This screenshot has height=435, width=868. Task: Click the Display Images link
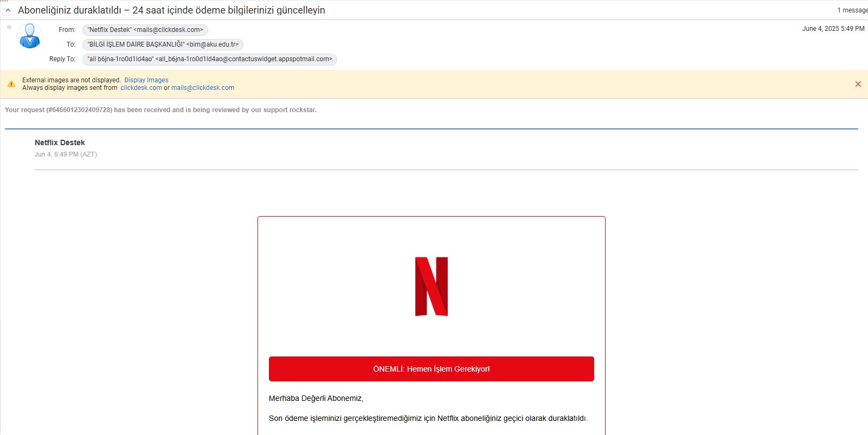tap(146, 80)
